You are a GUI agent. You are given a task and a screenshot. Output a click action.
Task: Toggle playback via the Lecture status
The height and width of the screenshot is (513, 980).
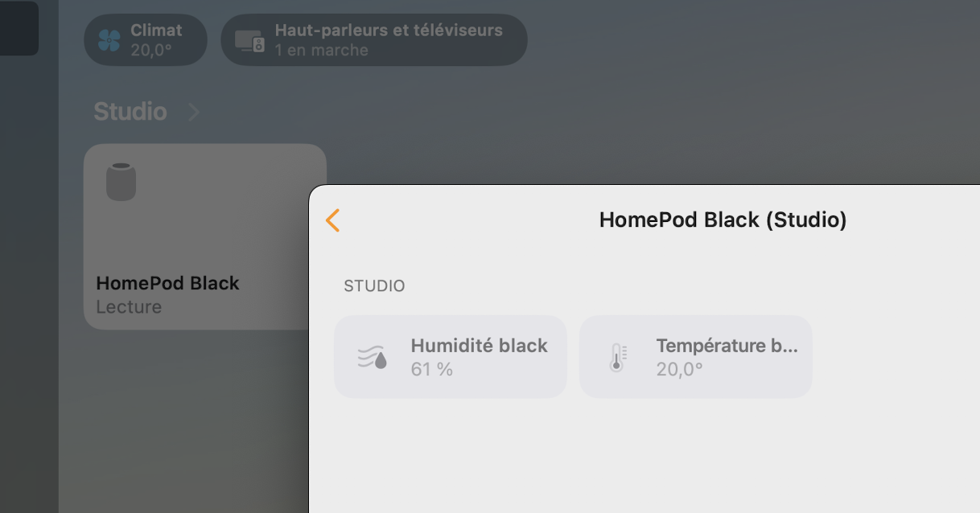(x=129, y=307)
